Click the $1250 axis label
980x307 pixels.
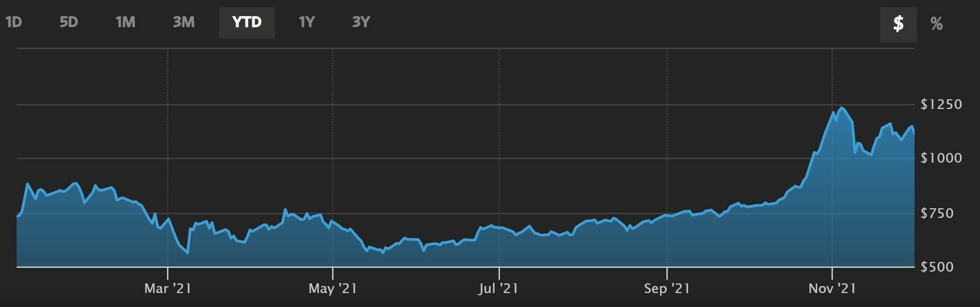coord(941,104)
